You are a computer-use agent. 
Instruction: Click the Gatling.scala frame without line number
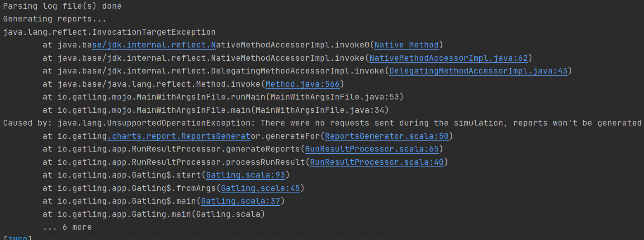pos(231,214)
